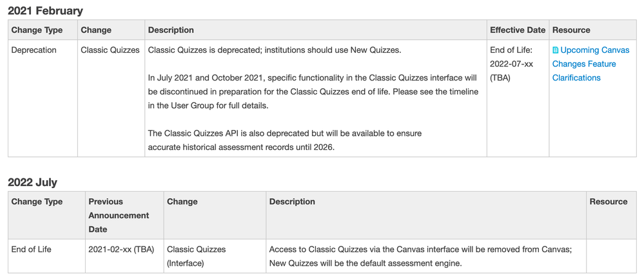Image resolution: width=644 pixels, height=280 pixels.
Task: Select the End of Life 2022-07-xx date cell
Action: [x=511, y=64]
